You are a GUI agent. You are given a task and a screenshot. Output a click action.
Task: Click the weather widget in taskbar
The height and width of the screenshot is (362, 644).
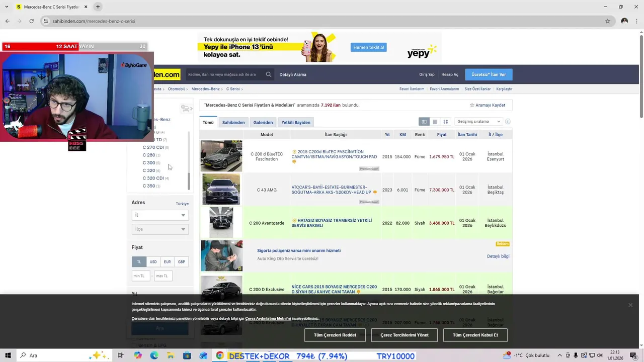point(526,355)
